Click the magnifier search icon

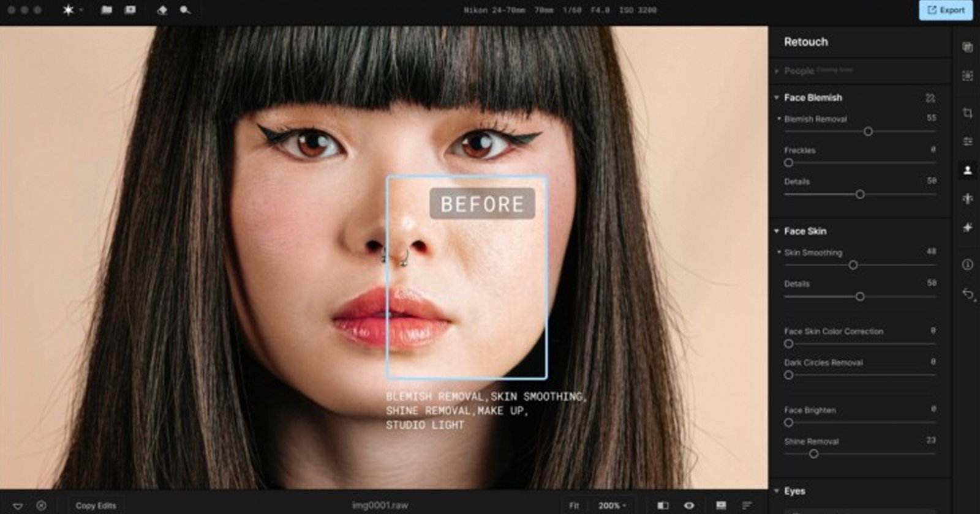(x=185, y=10)
